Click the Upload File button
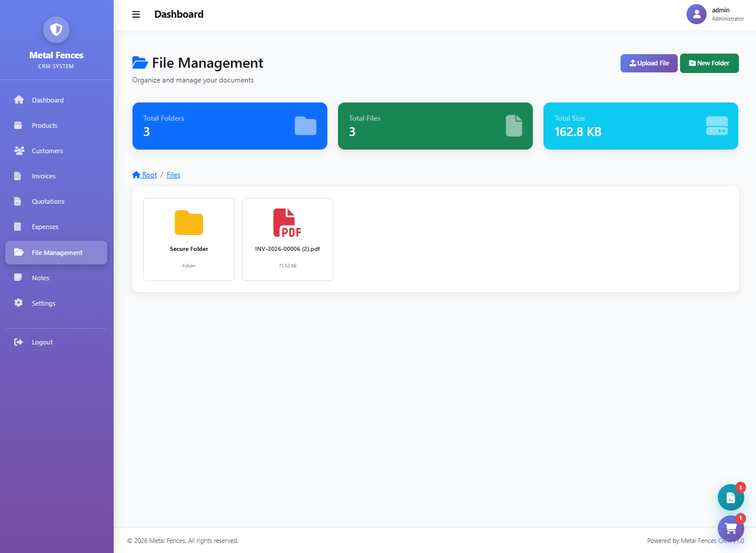The height and width of the screenshot is (553, 756). pyautogui.click(x=649, y=63)
